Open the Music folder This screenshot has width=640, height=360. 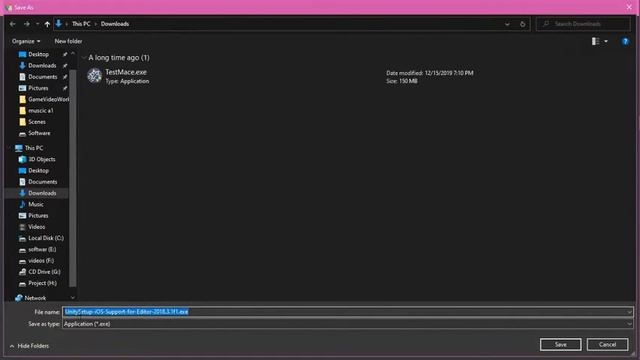click(x=36, y=204)
